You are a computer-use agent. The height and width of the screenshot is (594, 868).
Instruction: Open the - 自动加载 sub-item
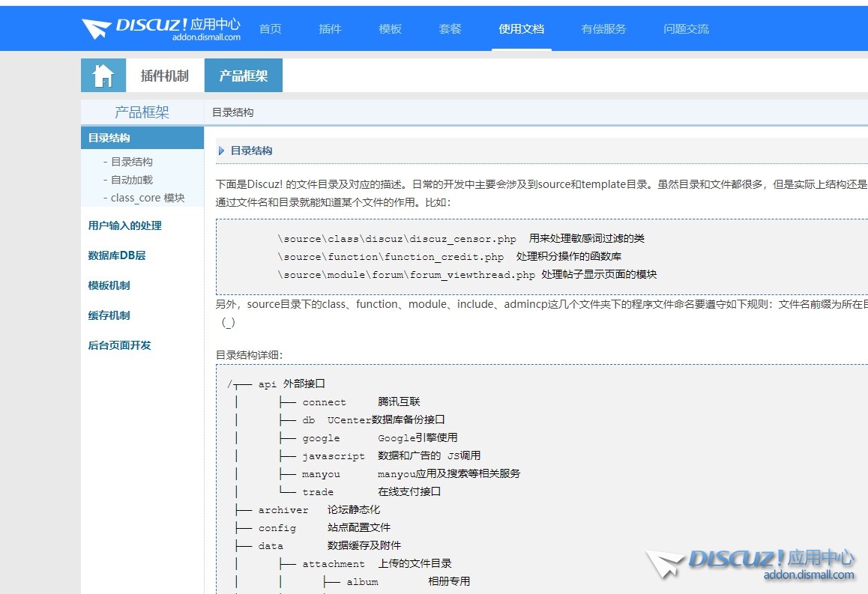pos(128,180)
